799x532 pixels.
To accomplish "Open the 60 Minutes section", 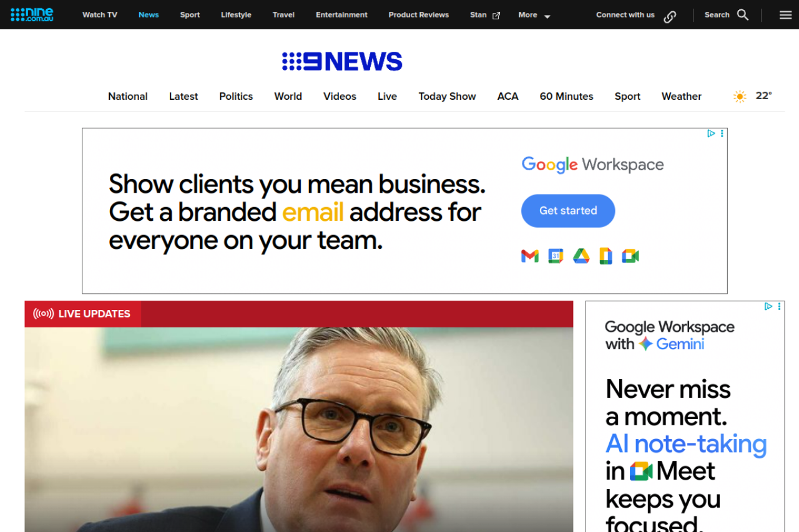I will point(566,96).
